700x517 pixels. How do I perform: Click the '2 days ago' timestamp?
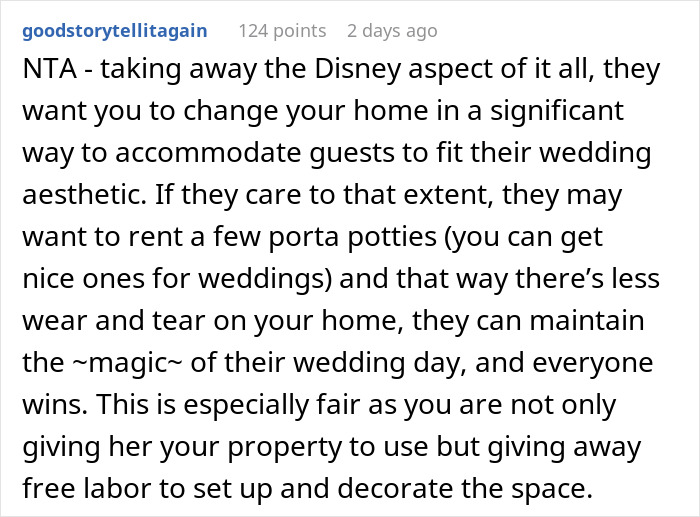(x=392, y=31)
